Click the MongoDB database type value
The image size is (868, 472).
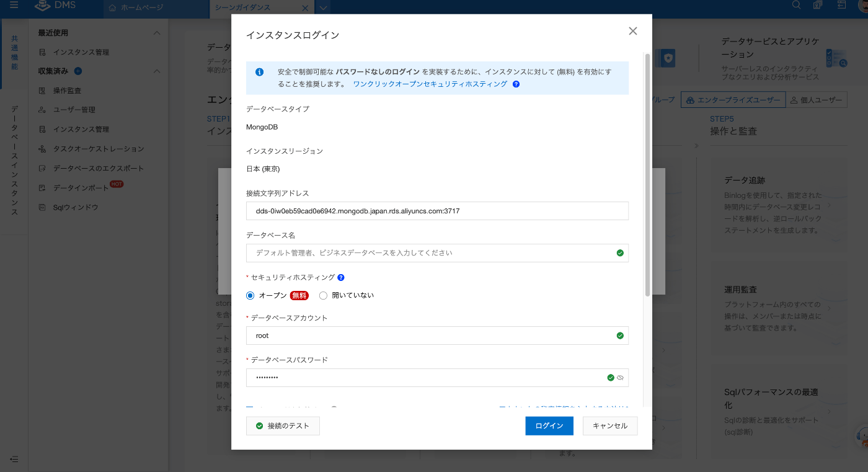click(262, 127)
